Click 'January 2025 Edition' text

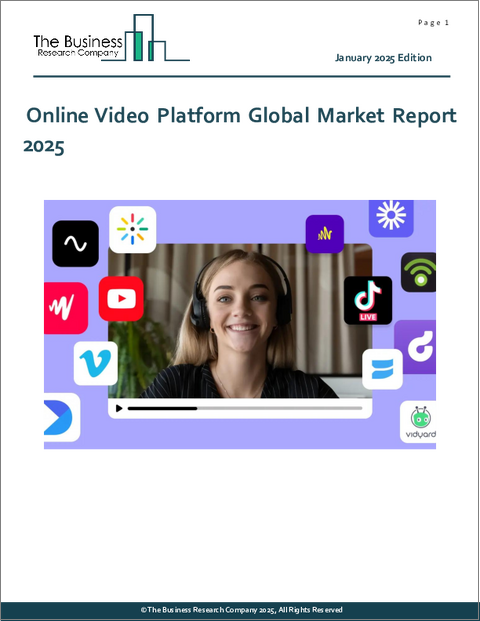coord(383,58)
